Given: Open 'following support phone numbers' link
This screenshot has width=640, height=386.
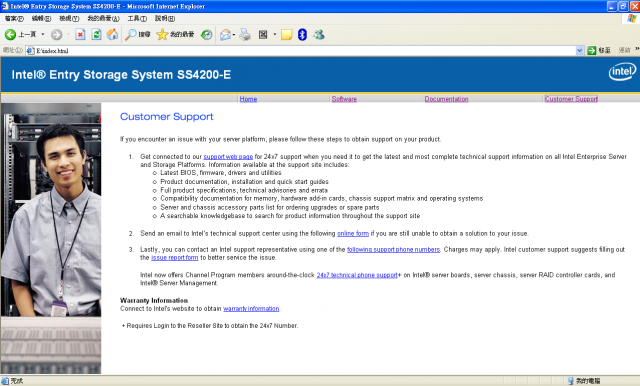Looking at the screenshot, I should pos(393,249).
